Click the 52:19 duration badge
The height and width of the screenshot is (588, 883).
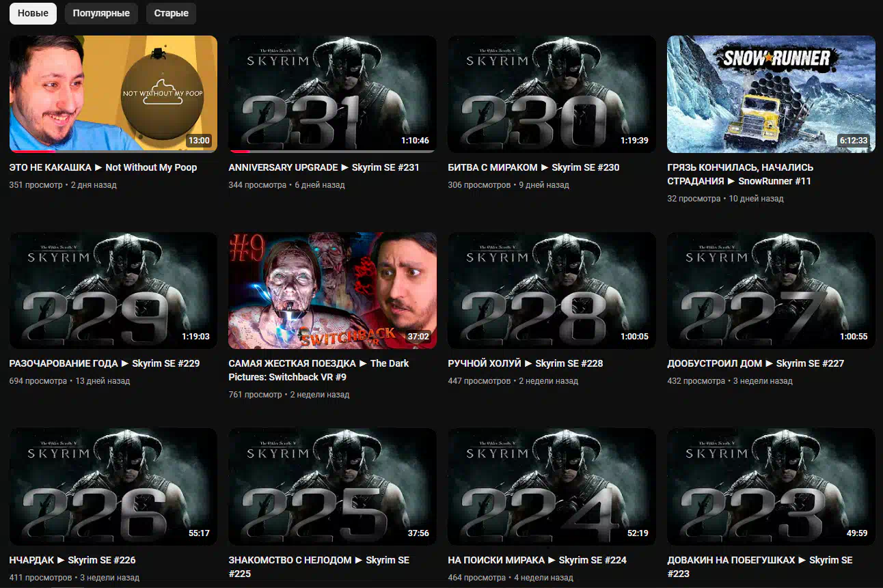point(638,533)
